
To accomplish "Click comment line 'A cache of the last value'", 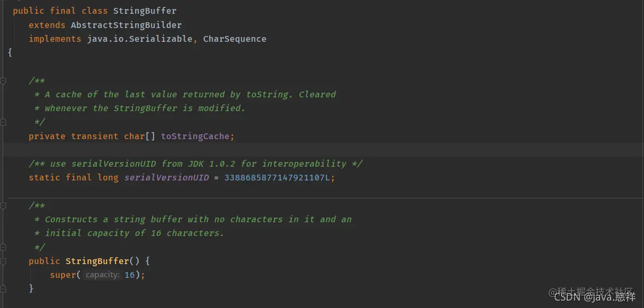I will pyautogui.click(x=185, y=94).
